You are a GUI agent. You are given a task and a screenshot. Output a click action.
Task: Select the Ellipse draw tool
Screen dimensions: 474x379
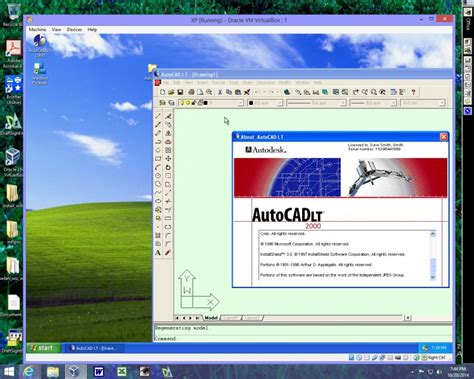point(158,201)
